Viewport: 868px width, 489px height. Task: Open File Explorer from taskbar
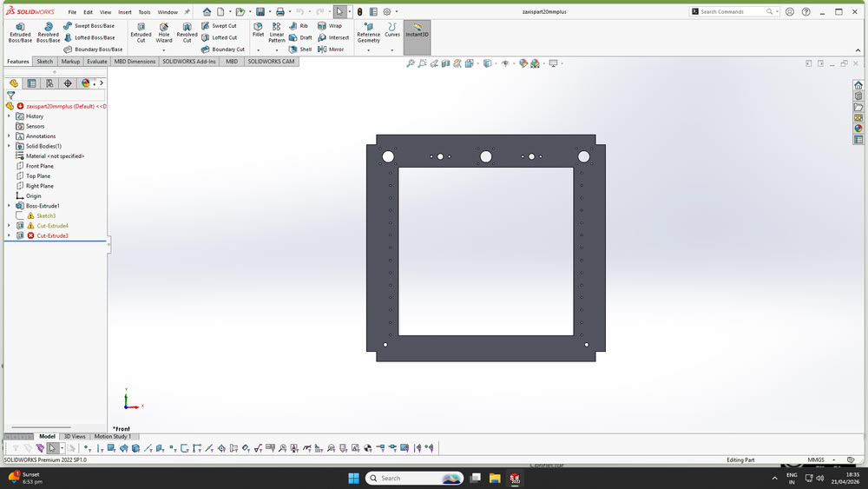coord(495,478)
